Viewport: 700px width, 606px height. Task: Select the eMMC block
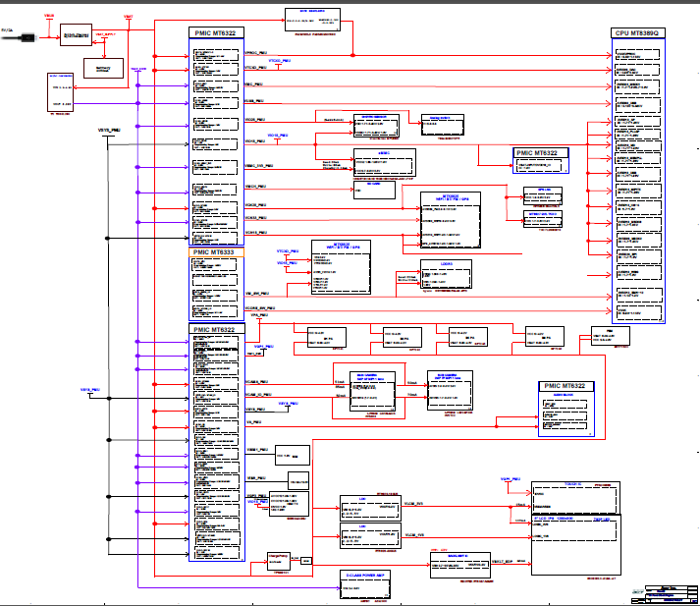(385, 163)
